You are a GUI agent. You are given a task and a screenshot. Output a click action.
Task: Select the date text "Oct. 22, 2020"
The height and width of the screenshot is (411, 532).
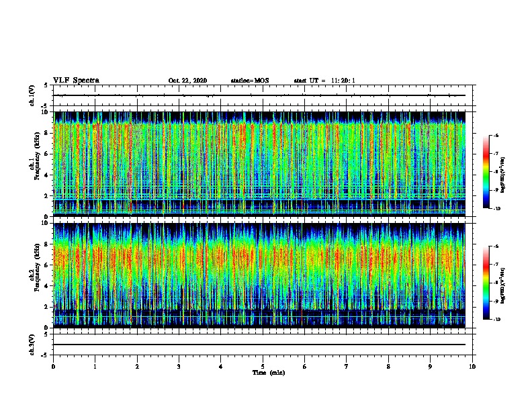click(187, 81)
